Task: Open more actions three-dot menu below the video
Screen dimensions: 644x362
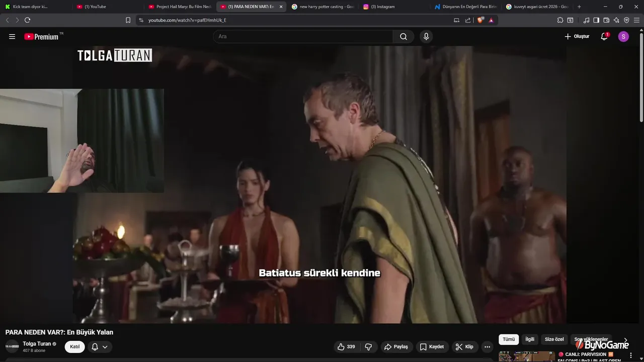Action: coord(487,346)
